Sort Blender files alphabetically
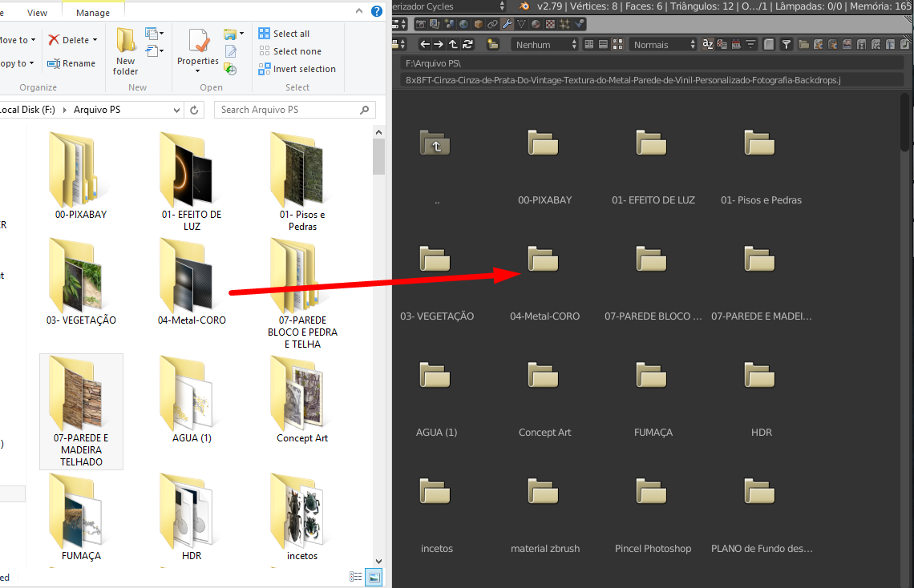This screenshot has height=588, width=914. [x=708, y=44]
